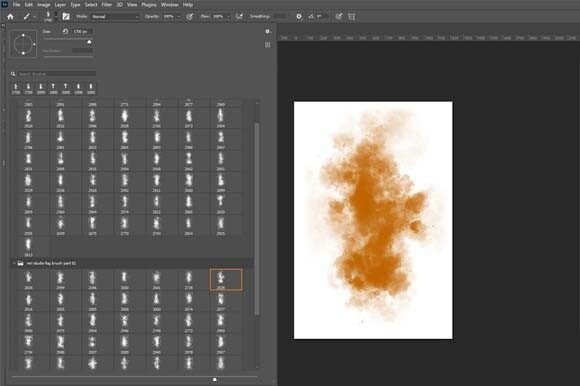This screenshot has height=386, width=580.
Task: Click the Flow value field
Action: point(218,17)
